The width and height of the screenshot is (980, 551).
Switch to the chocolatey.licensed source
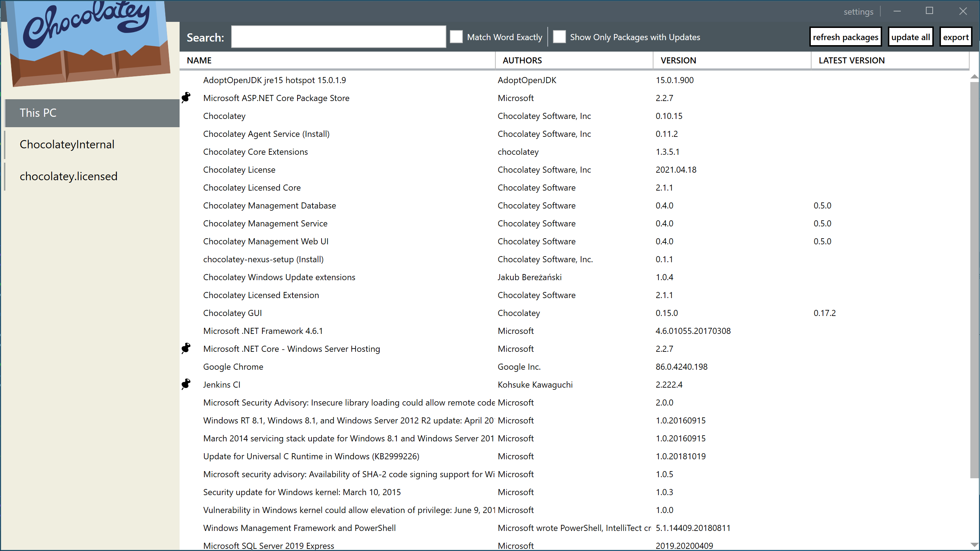(x=92, y=176)
